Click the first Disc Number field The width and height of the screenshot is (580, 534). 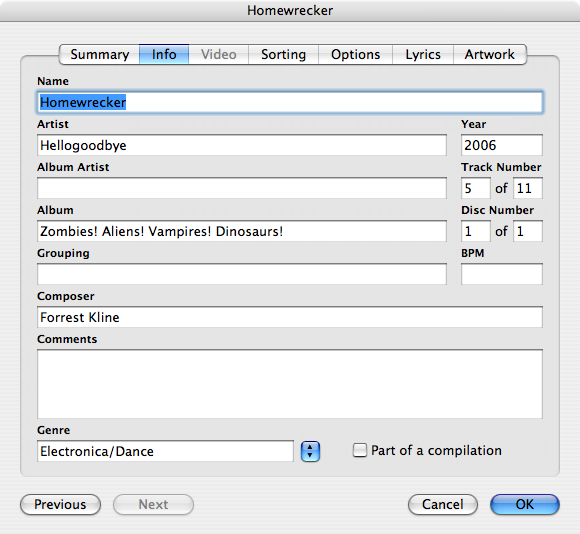point(476,231)
